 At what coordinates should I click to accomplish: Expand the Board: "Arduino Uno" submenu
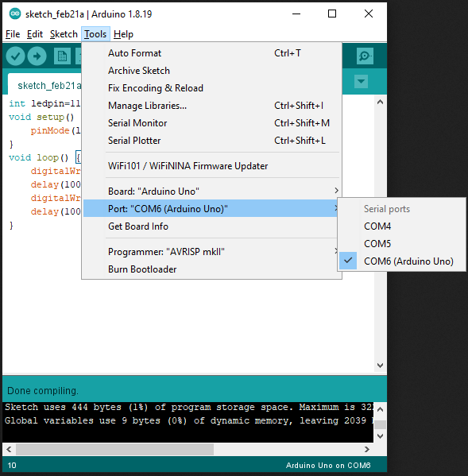(211, 192)
